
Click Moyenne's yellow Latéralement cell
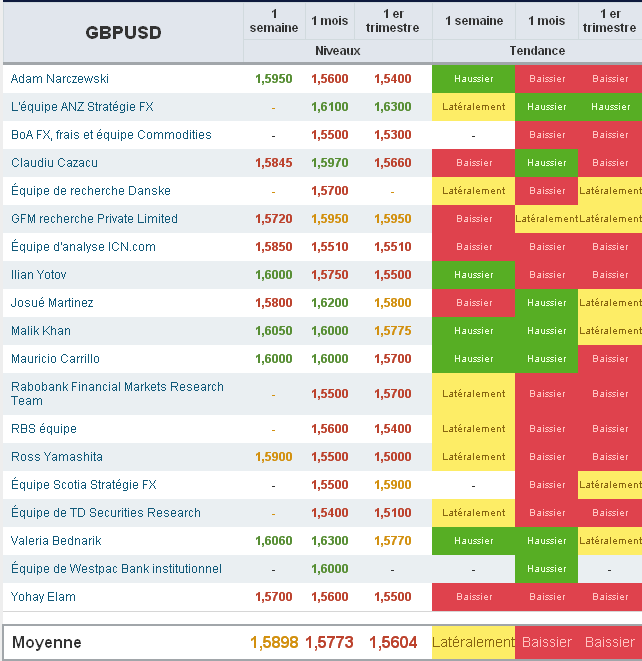pos(473,642)
